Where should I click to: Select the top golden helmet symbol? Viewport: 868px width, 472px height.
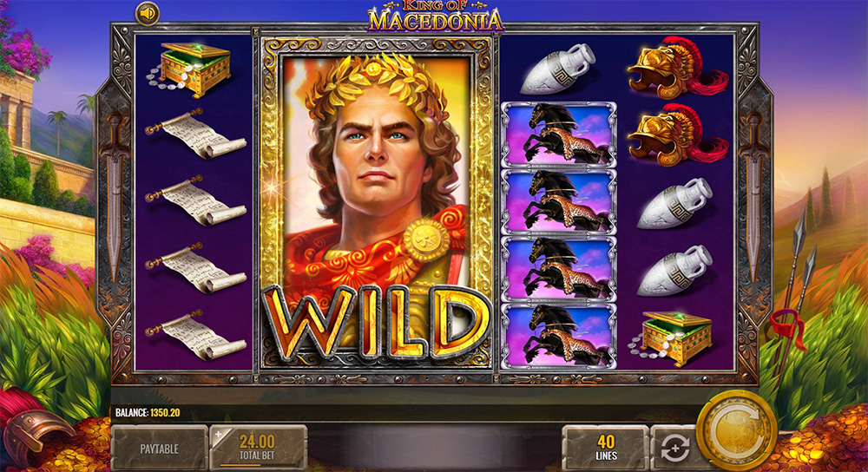click(677, 67)
